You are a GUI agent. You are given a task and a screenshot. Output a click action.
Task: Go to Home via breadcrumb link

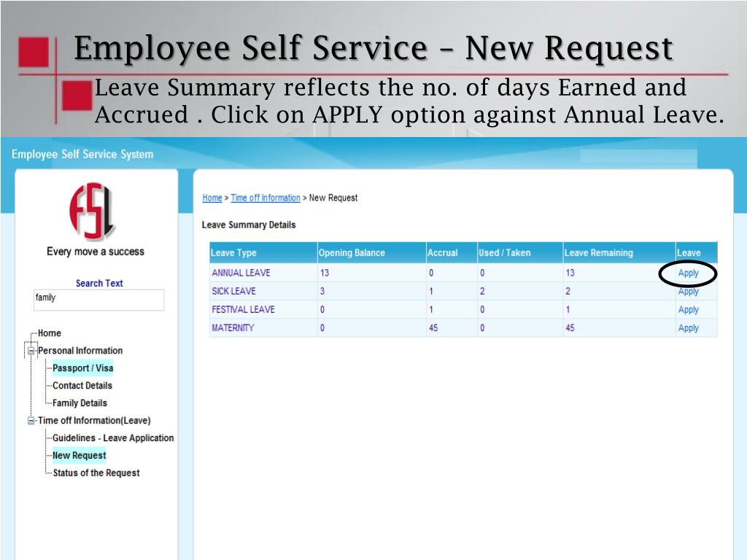(212, 198)
